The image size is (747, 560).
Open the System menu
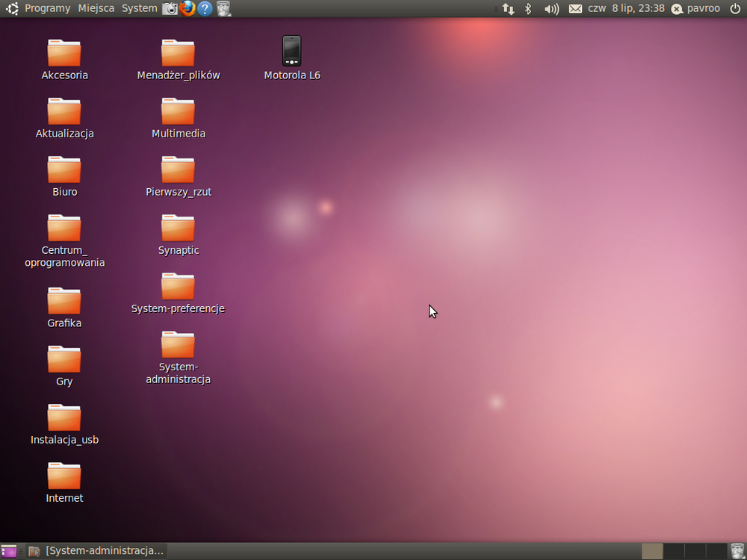pyautogui.click(x=140, y=8)
